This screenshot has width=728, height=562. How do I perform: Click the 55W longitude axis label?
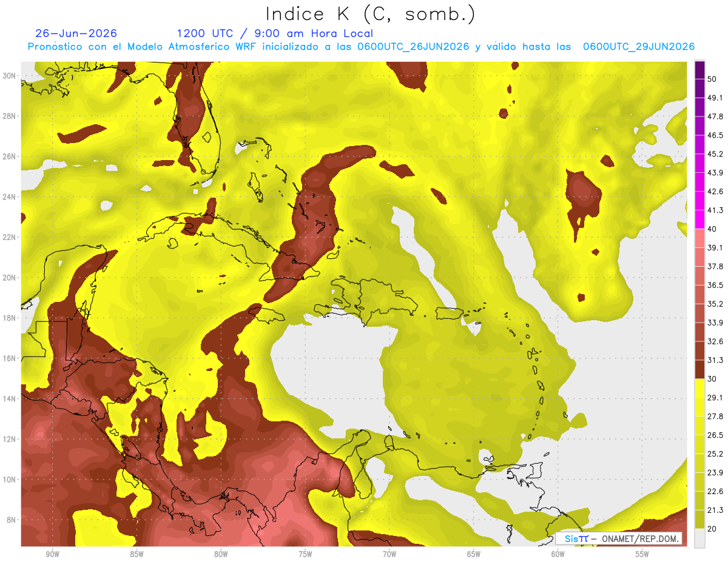642,554
